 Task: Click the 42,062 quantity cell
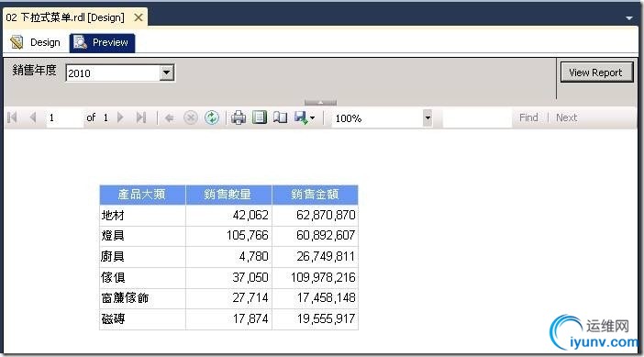point(228,216)
